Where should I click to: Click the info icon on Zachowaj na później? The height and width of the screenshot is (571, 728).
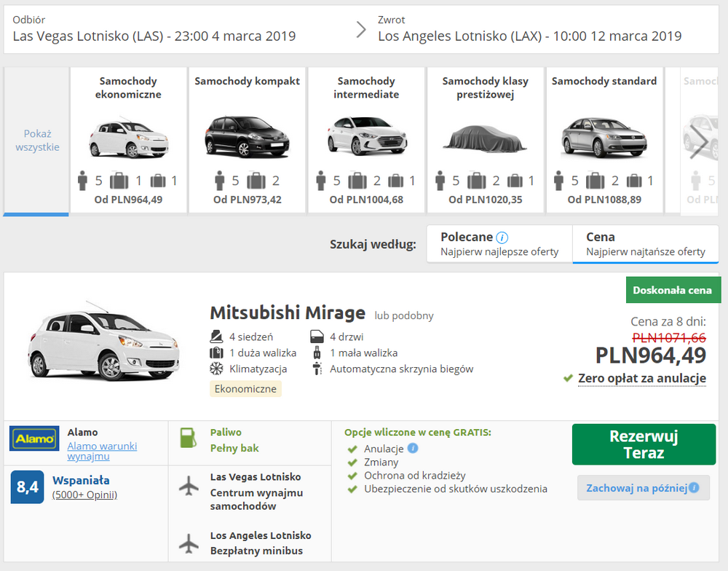pyautogui.click(x=695, y=487)
